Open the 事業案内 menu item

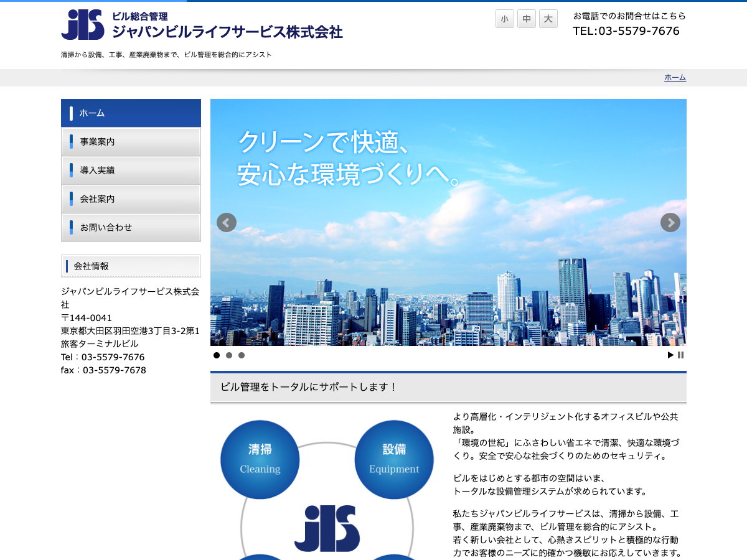(131, 142)
